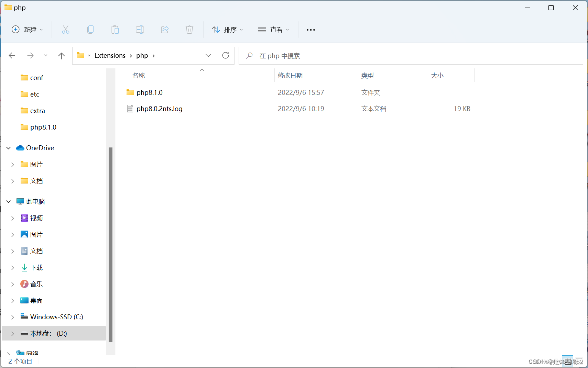
Task: Sort files by 修改日期 column
Action: [x=290, y=75]
